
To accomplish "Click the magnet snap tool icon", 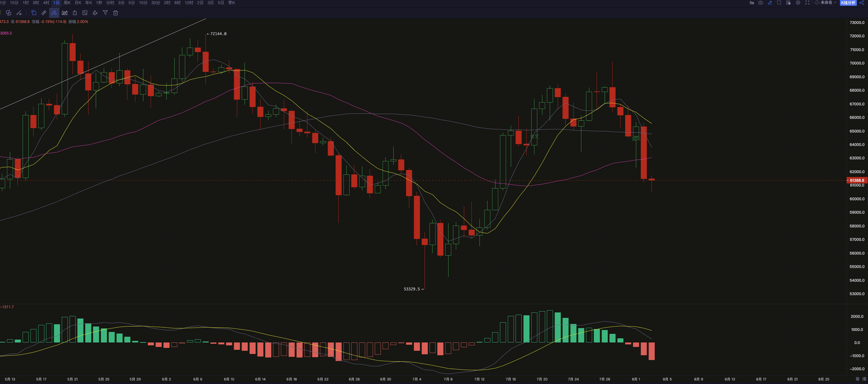I will (x=95, y=13).
